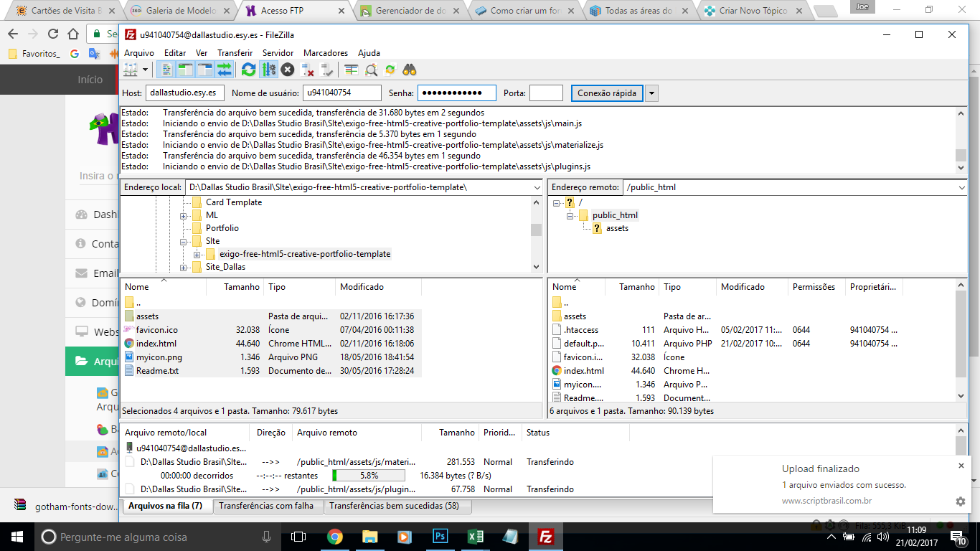
Task: Open the Endereço local path dropdown
Action: coord(537,187)
